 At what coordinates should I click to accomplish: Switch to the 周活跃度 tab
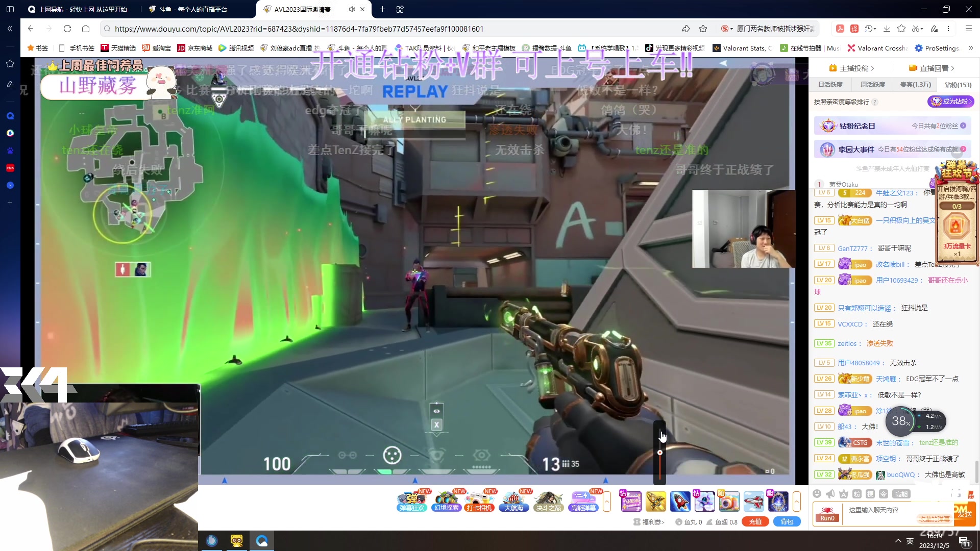pos(873,85)
